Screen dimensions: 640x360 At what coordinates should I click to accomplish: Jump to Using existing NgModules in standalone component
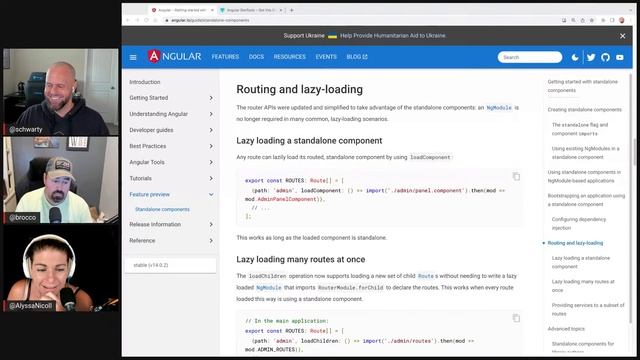[x=585, y=153]
